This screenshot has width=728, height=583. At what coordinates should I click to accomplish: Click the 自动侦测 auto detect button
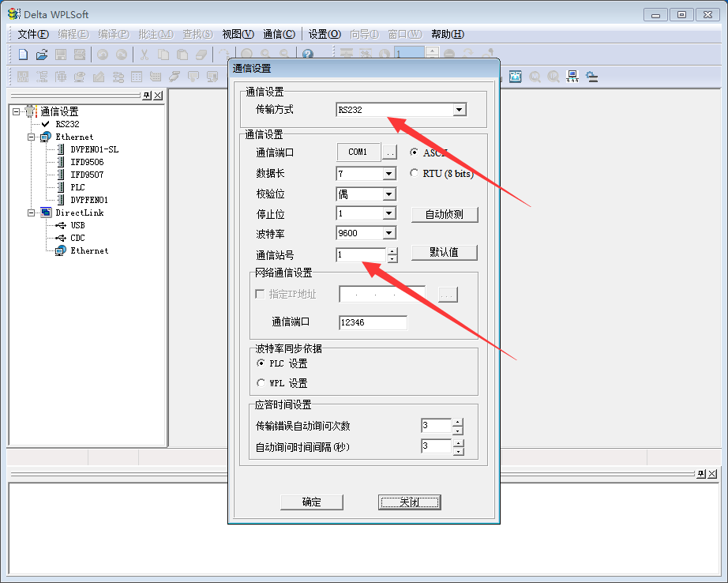click(x=445, y=215)
